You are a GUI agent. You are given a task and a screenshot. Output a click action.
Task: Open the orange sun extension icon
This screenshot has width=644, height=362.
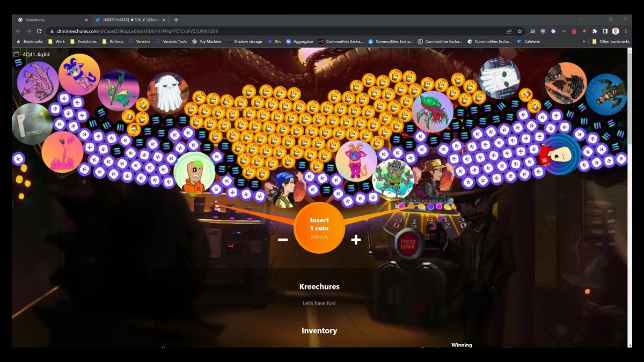pyautogui.click(x=584, y=31)
